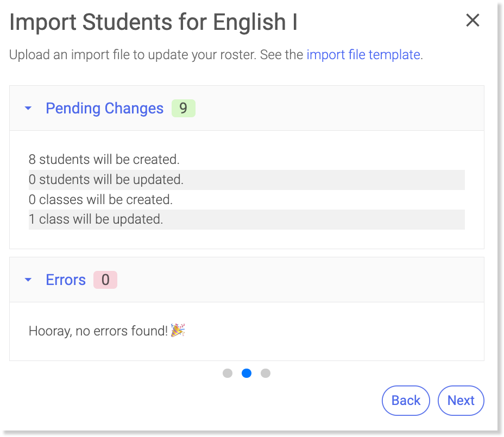504x437 pixels.
Task: Click the green pending count badge 9
Action: pos(183,109)
